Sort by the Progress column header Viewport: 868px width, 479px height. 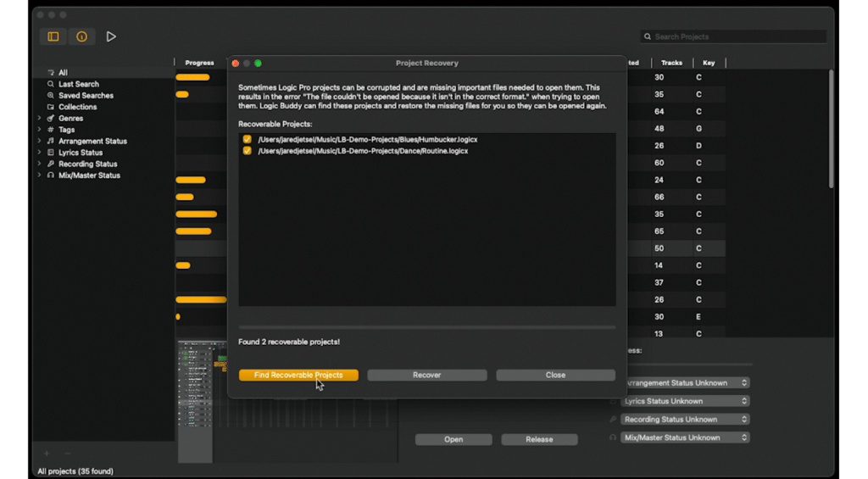point(200,63)
